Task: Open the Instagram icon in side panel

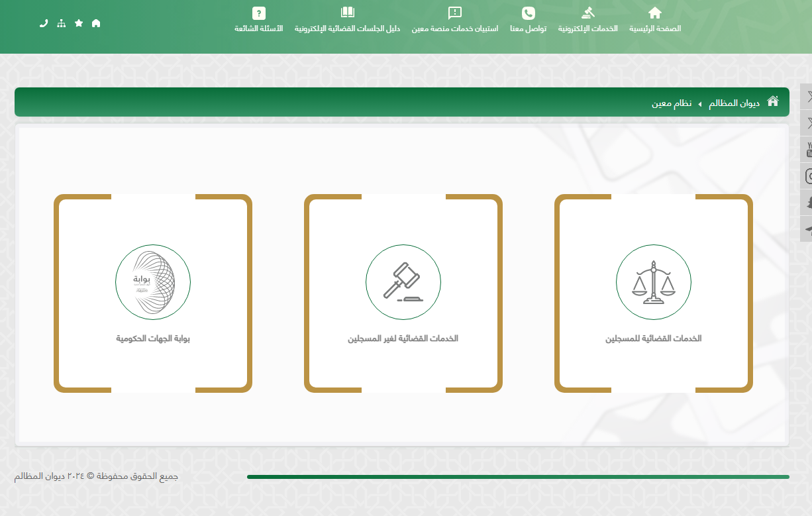Action: click(808, 176)
